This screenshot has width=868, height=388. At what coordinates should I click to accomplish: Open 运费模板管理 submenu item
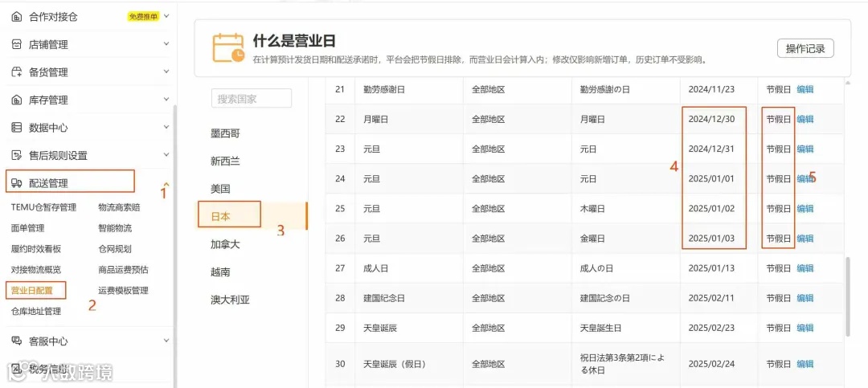click(124, 290)
